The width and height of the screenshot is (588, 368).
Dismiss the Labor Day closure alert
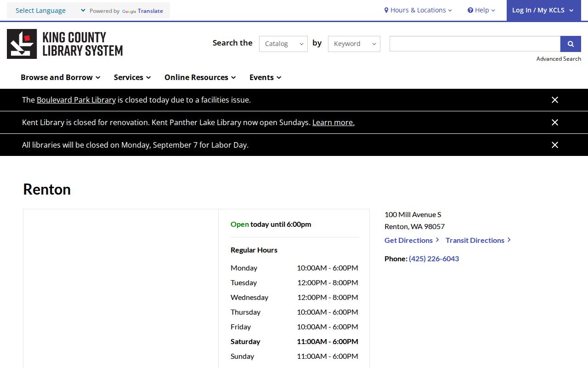click(x=555, y=145)
